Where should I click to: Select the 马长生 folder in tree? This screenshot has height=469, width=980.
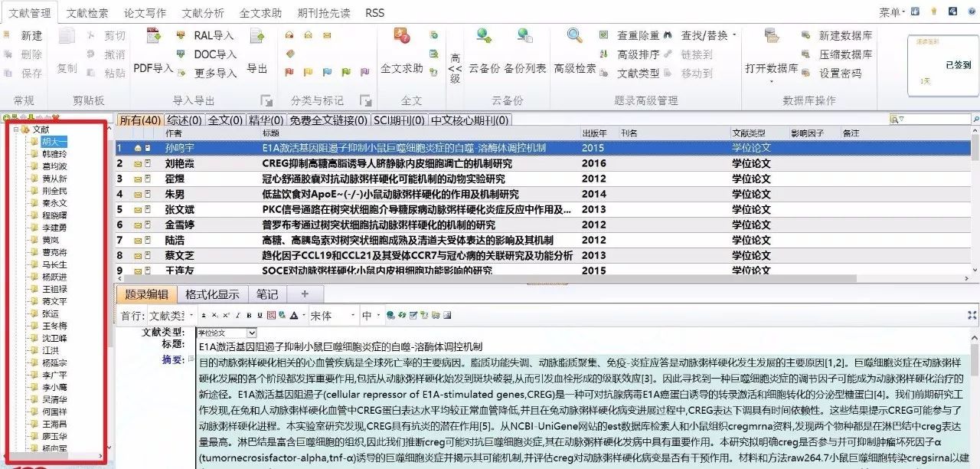pyautogui.click(x=54, y=264)
